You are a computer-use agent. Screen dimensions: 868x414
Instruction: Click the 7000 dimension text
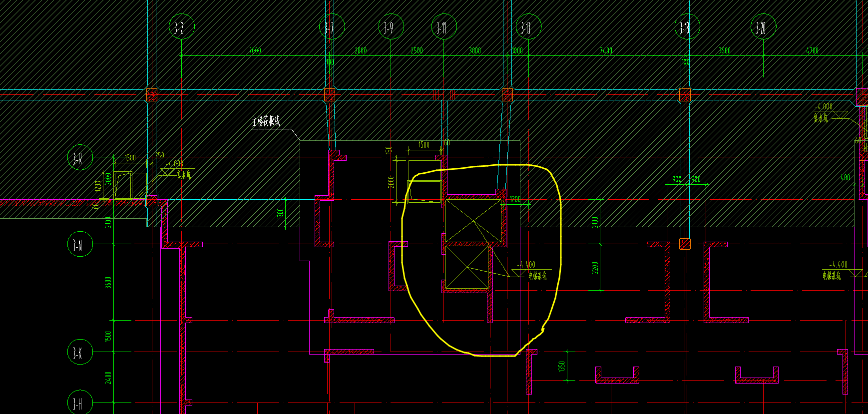click(255, 50)
